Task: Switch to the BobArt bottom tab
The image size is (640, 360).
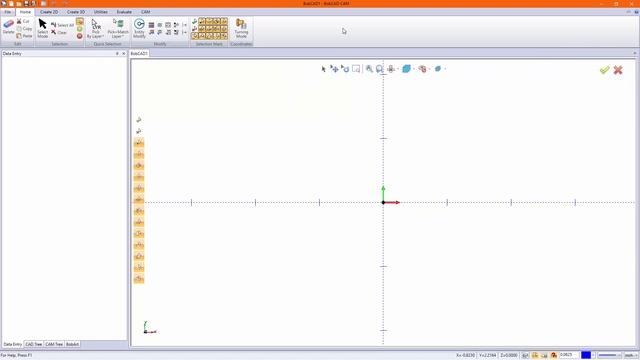Action: tap(72, 344)
